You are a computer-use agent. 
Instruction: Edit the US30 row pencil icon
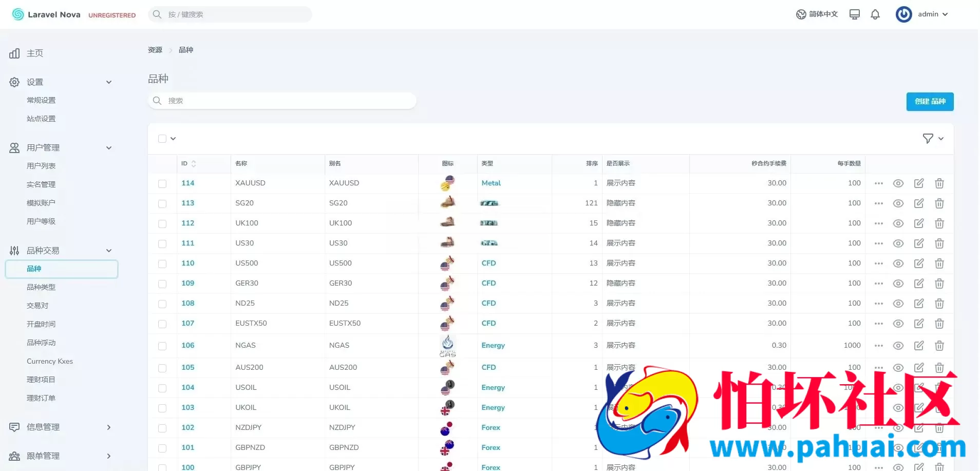919,243
